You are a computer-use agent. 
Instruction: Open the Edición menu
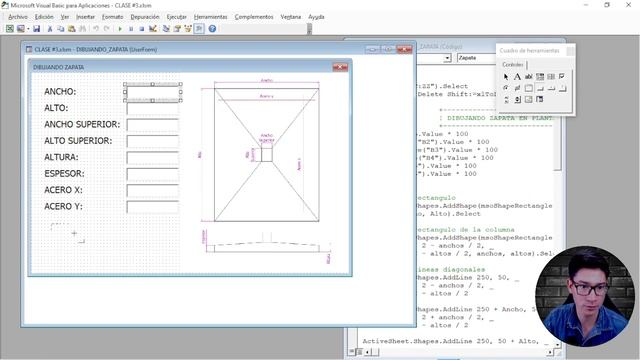coord(44,17)
